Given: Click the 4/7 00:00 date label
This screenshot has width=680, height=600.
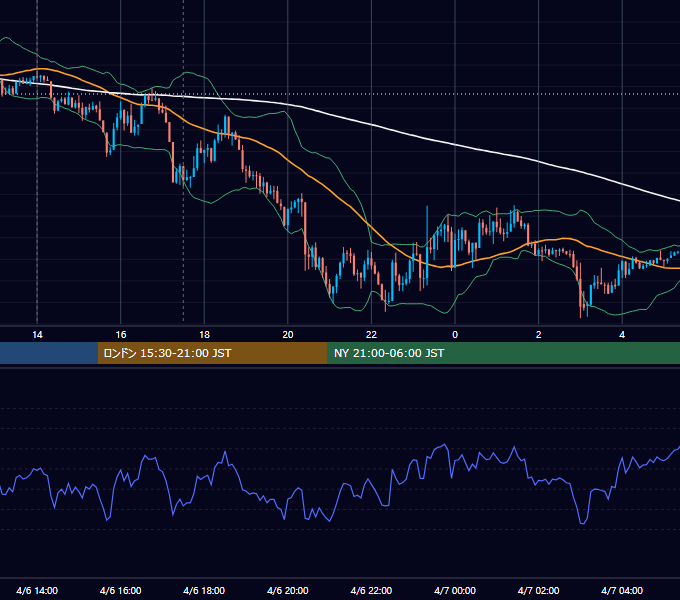Looking at the screenshot, I should click(x=455, y=590).
